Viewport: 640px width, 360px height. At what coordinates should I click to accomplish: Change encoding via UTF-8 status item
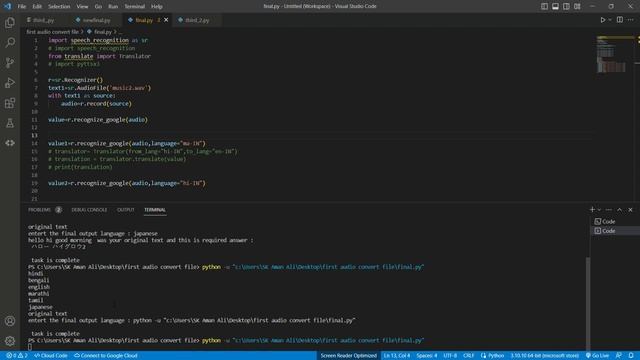[x=450, y=356]
